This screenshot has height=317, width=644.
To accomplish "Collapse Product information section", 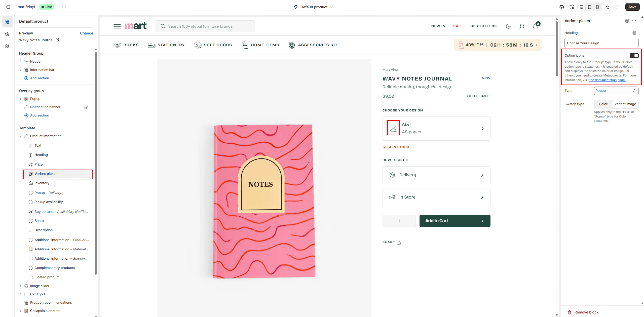I will [21, 136].
